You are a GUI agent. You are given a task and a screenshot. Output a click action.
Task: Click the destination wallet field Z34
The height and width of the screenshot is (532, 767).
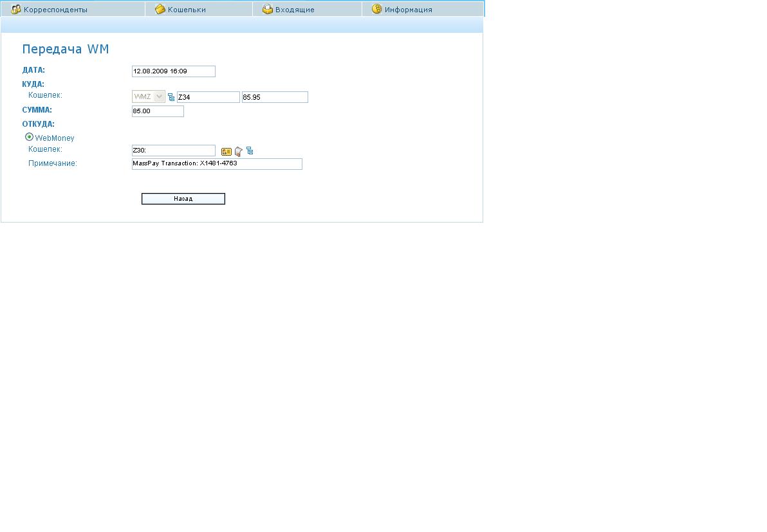208,97
